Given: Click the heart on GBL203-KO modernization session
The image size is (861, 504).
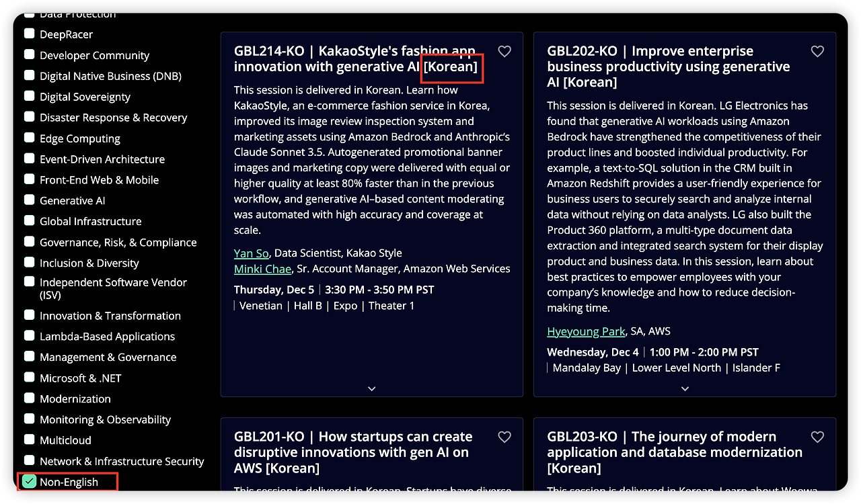Looking at the screenshot, I should (x=817, y=437).
